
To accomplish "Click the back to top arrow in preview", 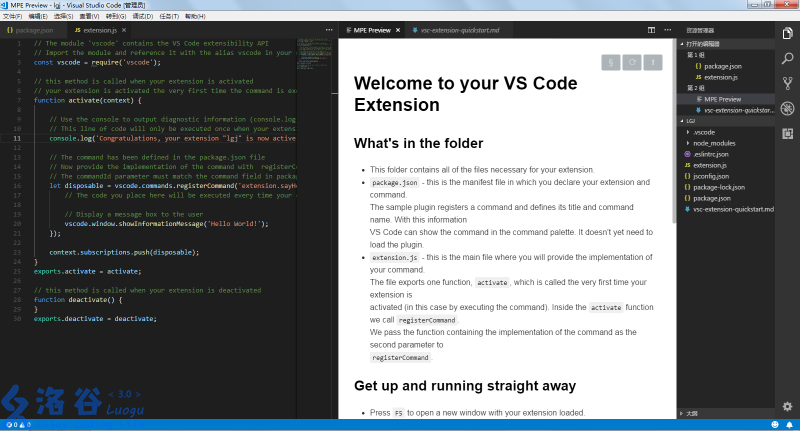I will (x=653, y=62).
